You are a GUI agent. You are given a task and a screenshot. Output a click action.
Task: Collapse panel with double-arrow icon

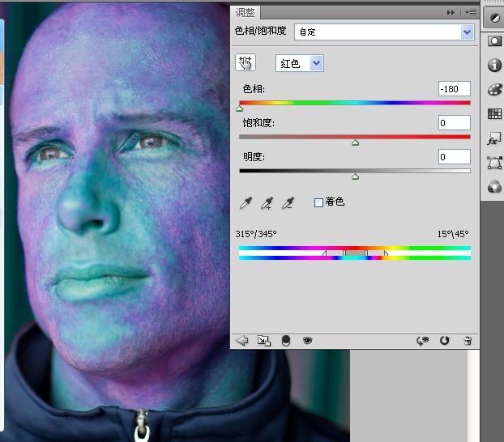coord(451,12)
